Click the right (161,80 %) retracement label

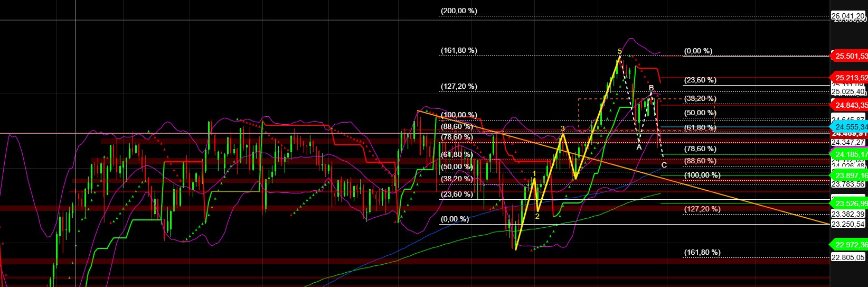tap(702, 252)
